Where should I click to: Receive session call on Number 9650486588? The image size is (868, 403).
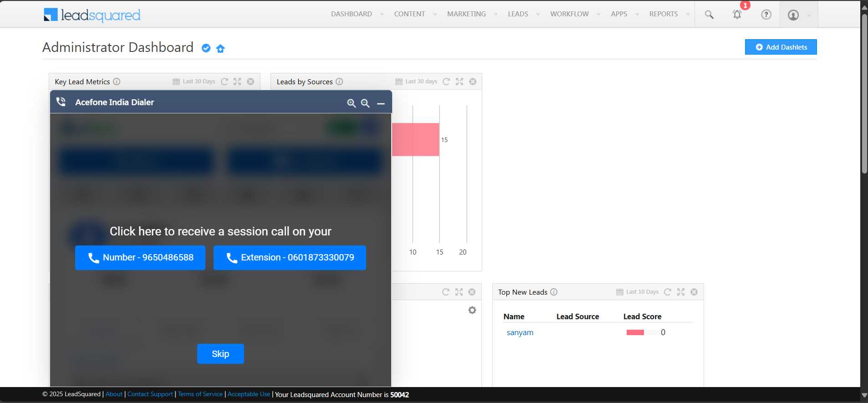pyautogui.click(x=140, y=258)
